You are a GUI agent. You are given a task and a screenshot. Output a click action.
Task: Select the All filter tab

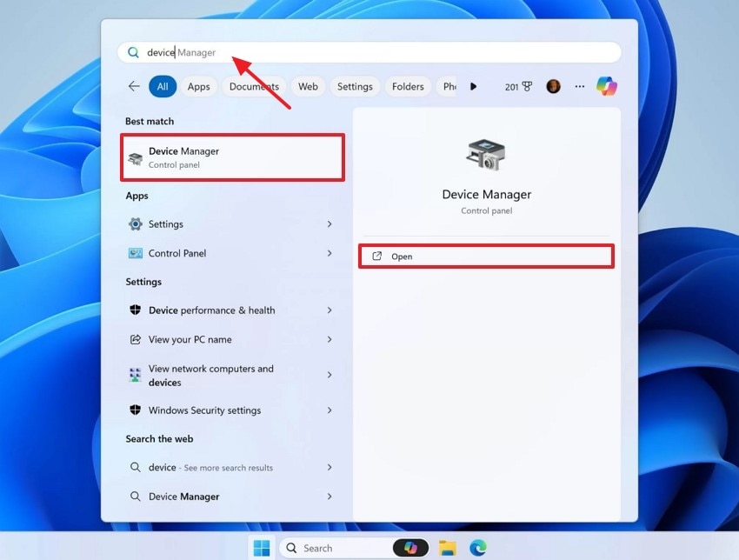click(x=163, y=86)
